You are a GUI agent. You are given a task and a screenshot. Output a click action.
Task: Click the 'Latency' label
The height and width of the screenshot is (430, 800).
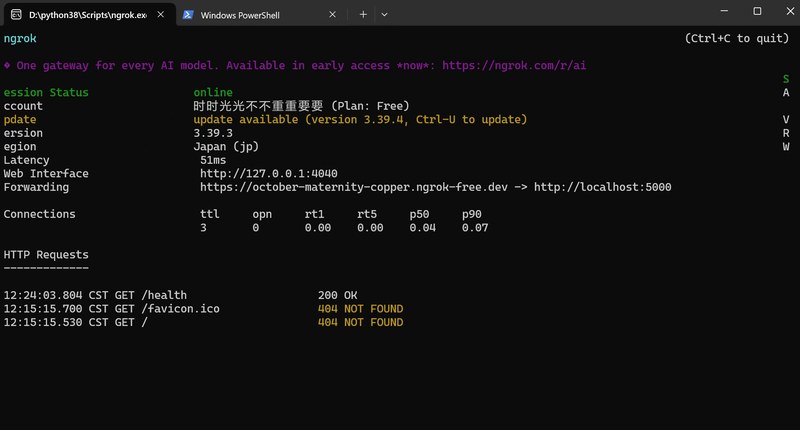coord(27,160)
